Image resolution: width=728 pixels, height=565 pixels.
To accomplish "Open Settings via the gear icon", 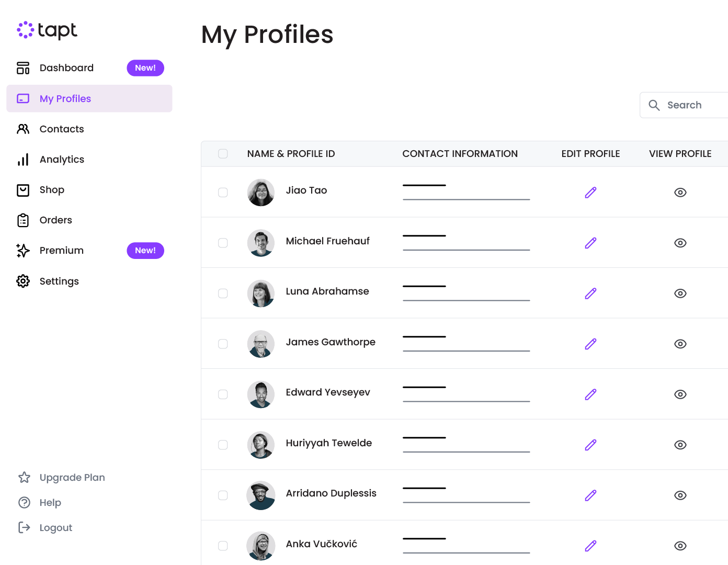I will point(23,281).
